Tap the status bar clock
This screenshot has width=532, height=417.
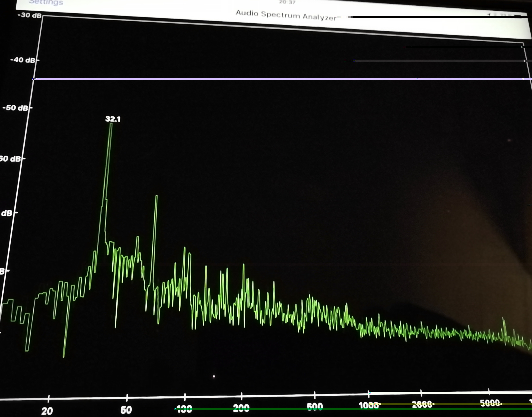click(287, 2)
